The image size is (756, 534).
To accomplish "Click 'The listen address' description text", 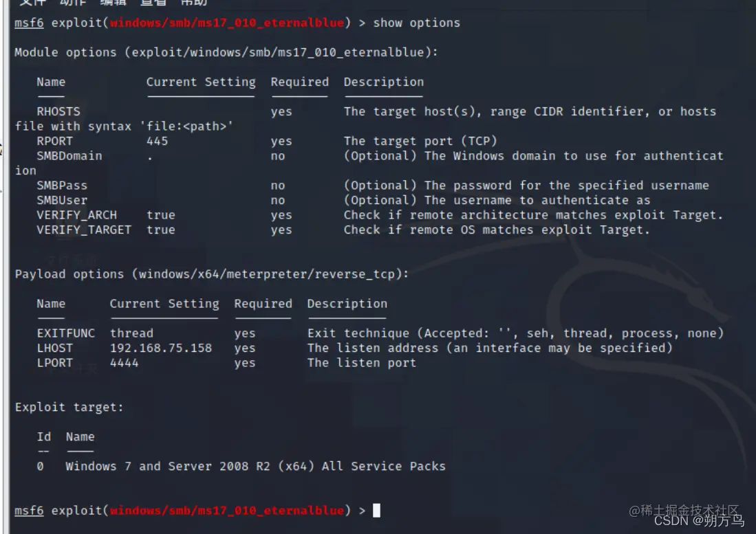I will (x=490, y=348).
